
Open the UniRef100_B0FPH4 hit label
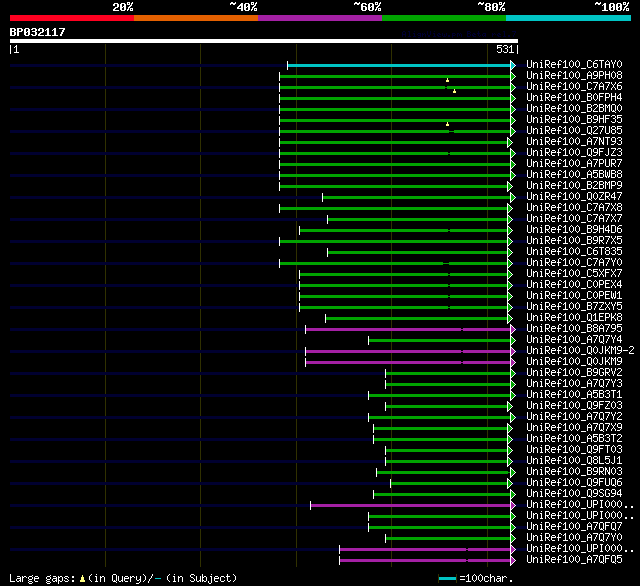tap(574, 98)
